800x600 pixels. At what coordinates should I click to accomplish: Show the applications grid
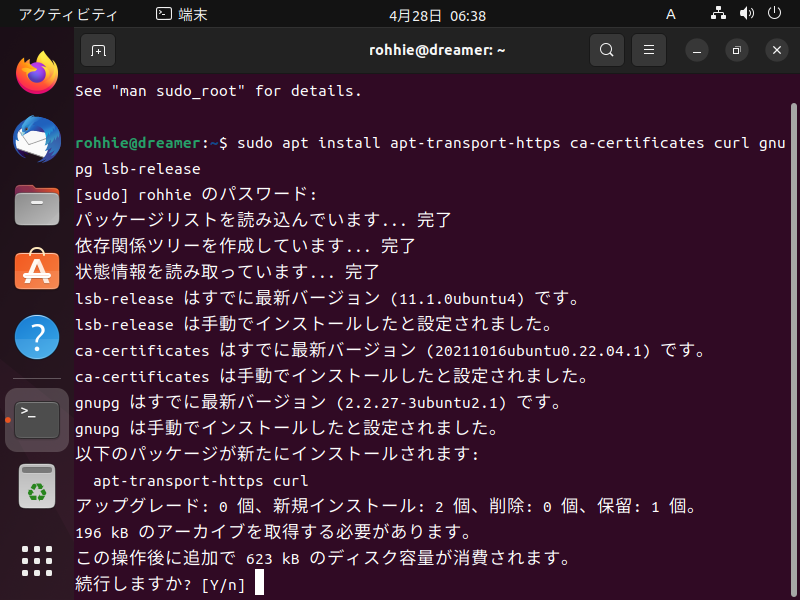coord(37,561)
